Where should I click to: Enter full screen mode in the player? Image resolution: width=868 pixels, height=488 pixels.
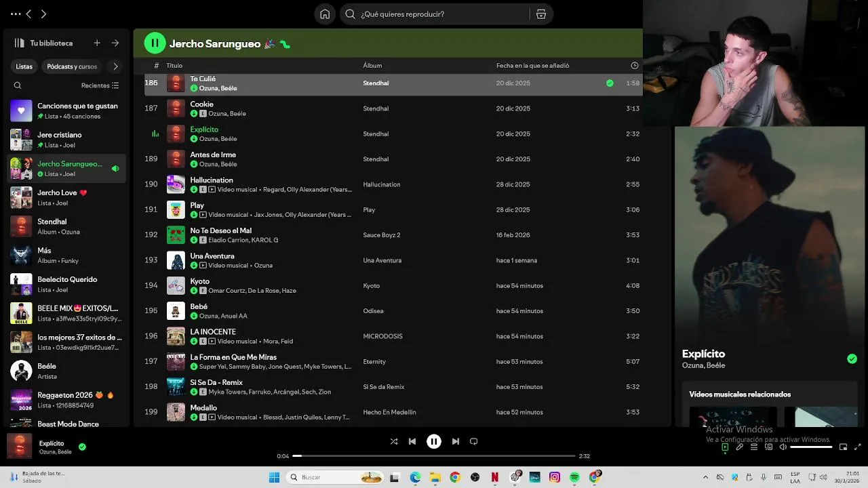point(858,447)
